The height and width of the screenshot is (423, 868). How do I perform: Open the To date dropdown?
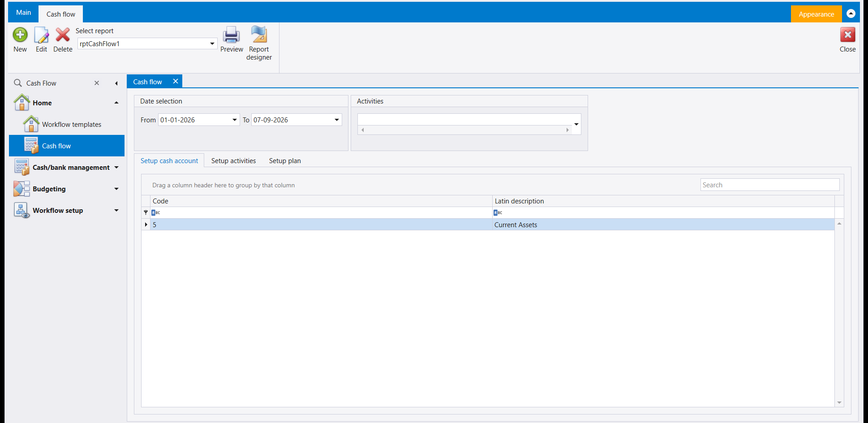tap(337, 120)
